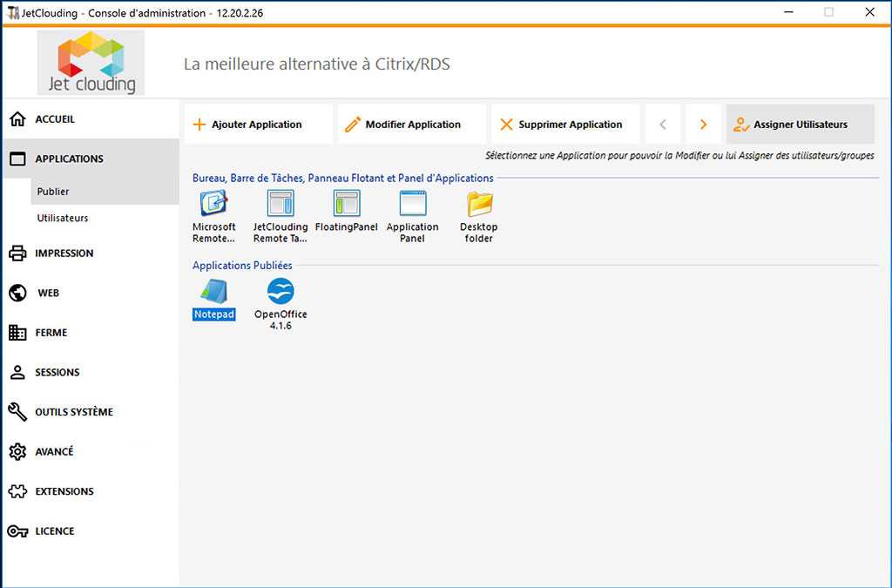Image resolution: width=892 pixels, height=588 pixels.
Task: Click Ajouter Application button
Action: [x=258, y=125]
